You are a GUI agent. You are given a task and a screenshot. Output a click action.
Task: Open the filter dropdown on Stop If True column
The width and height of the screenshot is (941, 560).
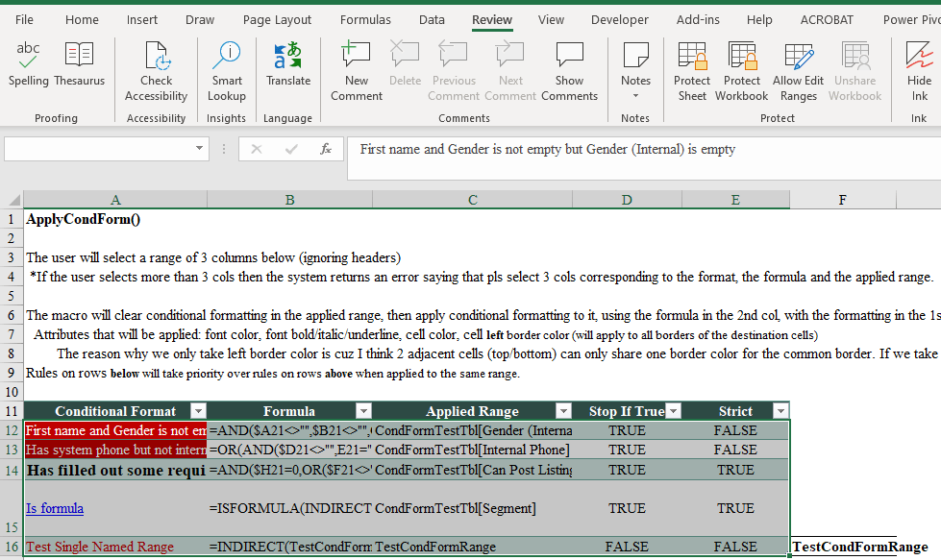point(673,410)
